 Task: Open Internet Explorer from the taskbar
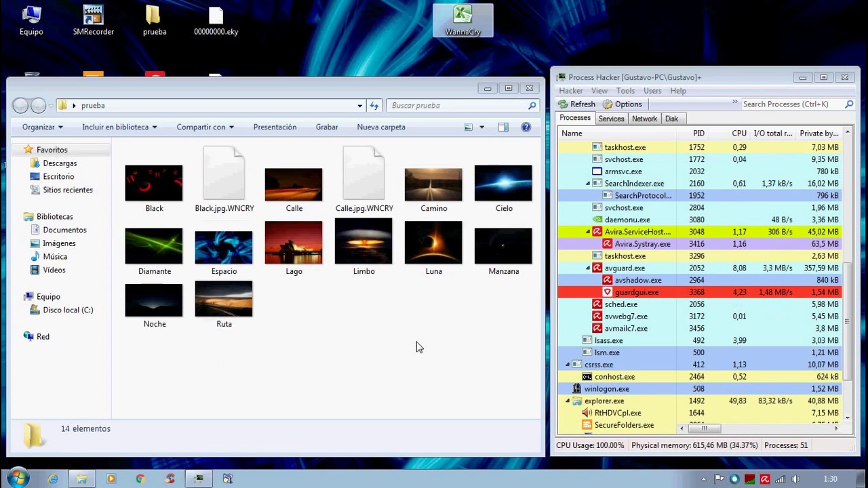coord(53,479)
